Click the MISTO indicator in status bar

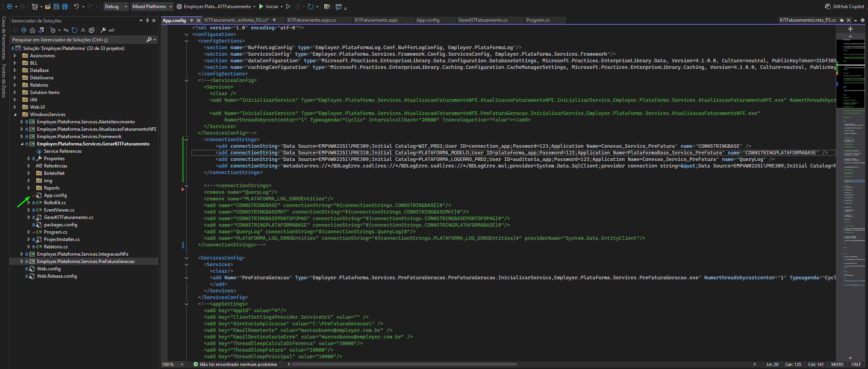click(837, 364)
